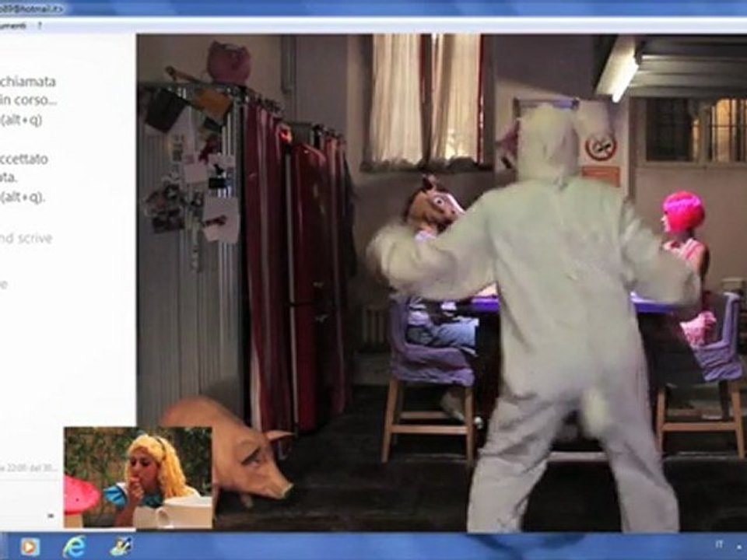Click the grey "nd scrive" typing notice
The width and height of the screenshot is (747, 560).
(x=26, y=238)
